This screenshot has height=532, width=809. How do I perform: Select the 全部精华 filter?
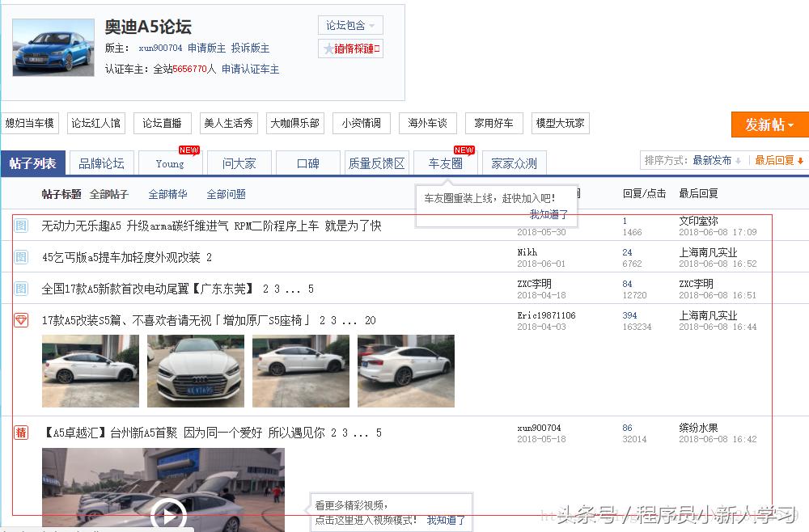click(x=168, y=194)
